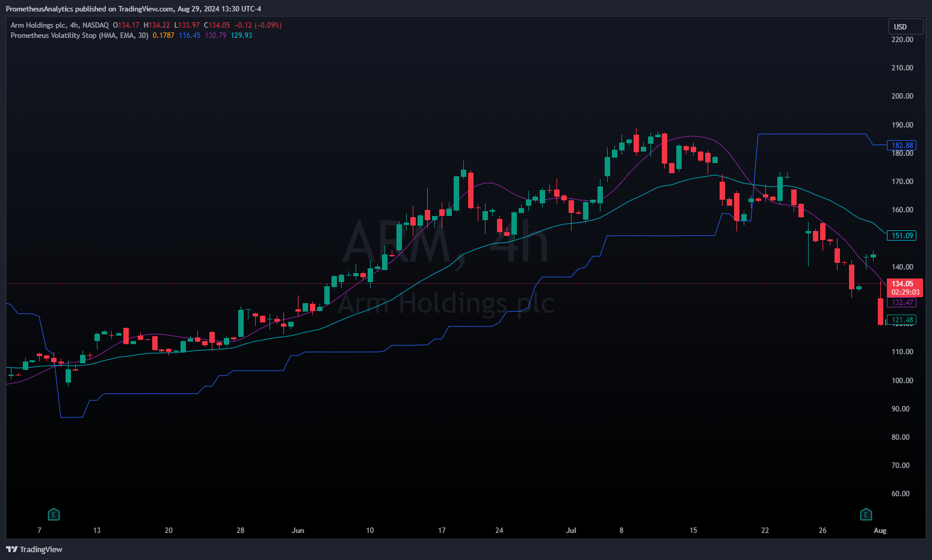Viewport: 932px width, 560px height.
Task: Click the date label 7 on the time axis
Action: (x=40, y=531)
